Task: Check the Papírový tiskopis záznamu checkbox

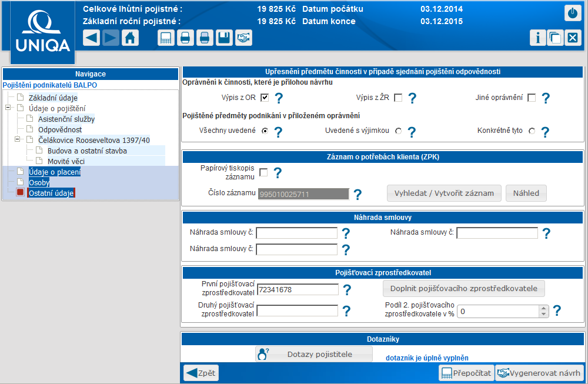Action: pos(263,172)
